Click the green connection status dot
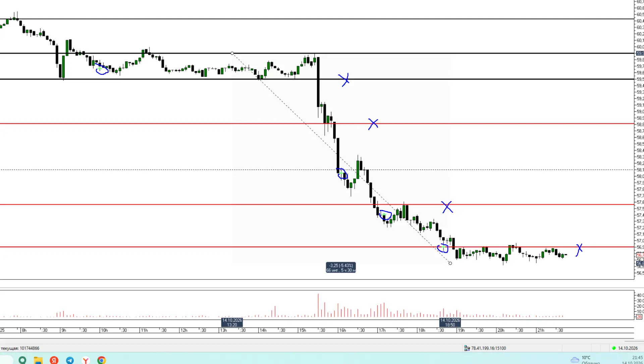Screen dimensions: 644x364 coord(614,348)
